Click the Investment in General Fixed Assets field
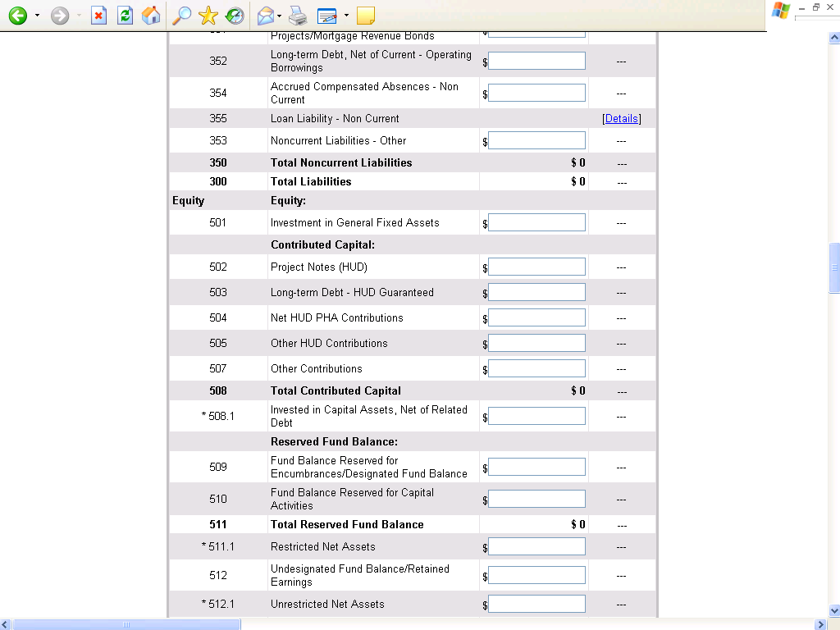The width and height of the screenshot is (840, 630). [x=536, y=223]
